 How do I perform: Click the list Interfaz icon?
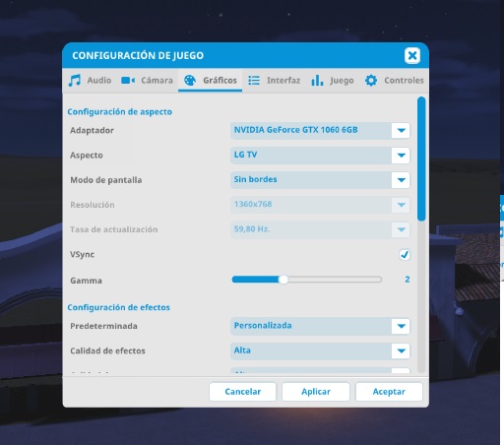coord(254,80)
